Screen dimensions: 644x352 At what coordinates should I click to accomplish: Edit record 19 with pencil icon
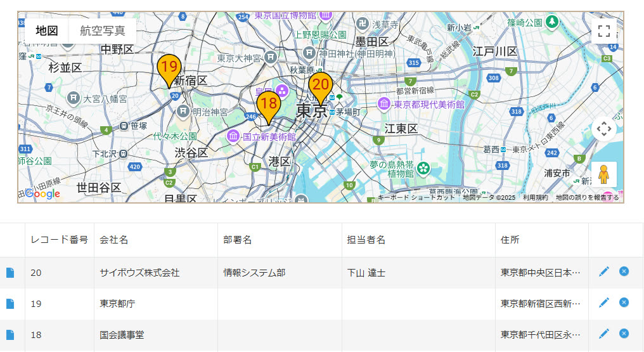603,303
